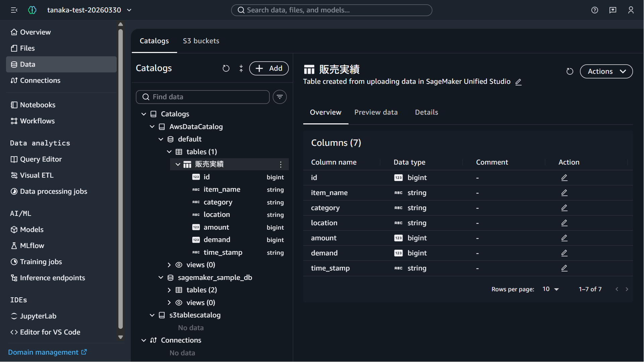Edit the amount column comment
Viewport: 644px width, 362px height.
(565, 238)
